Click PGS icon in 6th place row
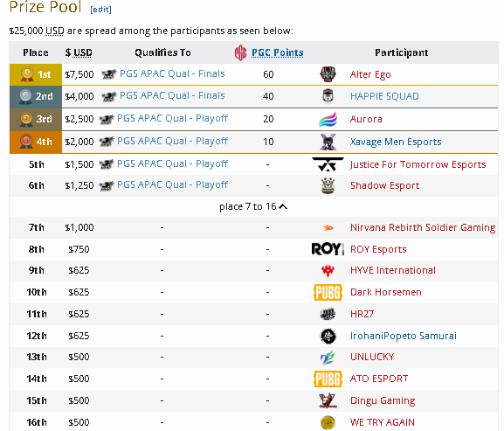The image size is (504, 431). tap(107, 185)
